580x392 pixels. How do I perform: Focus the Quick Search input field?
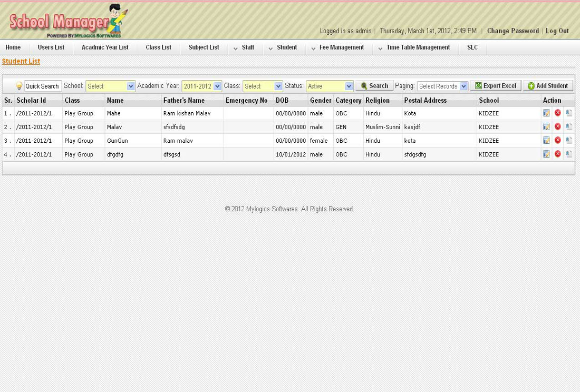[43, 86]
